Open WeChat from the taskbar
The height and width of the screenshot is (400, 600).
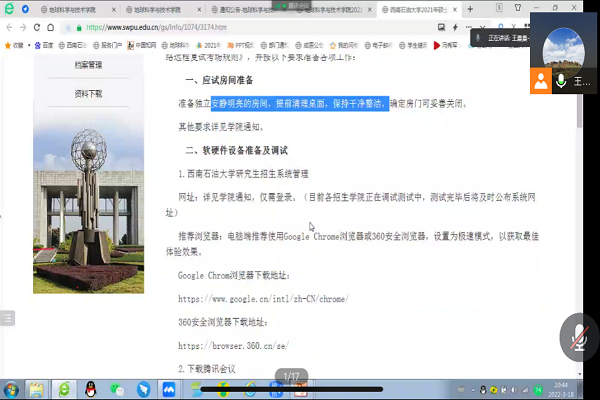tap(116, 388)
